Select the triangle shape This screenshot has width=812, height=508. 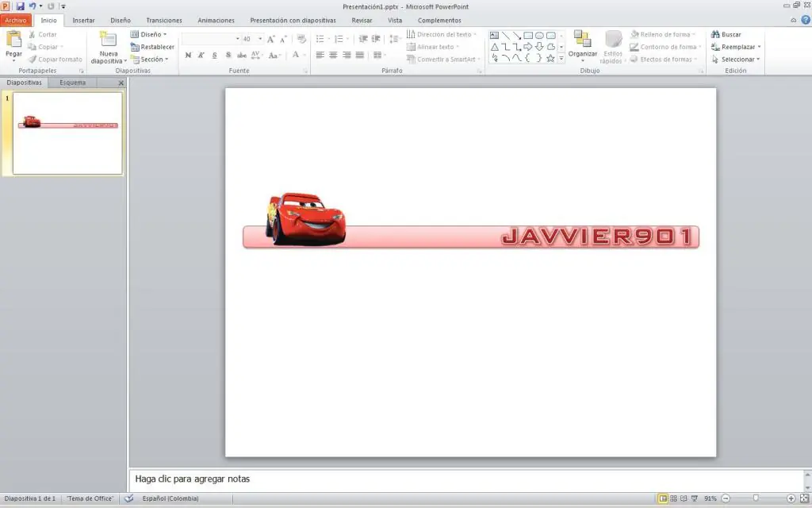tap(495, 47)
